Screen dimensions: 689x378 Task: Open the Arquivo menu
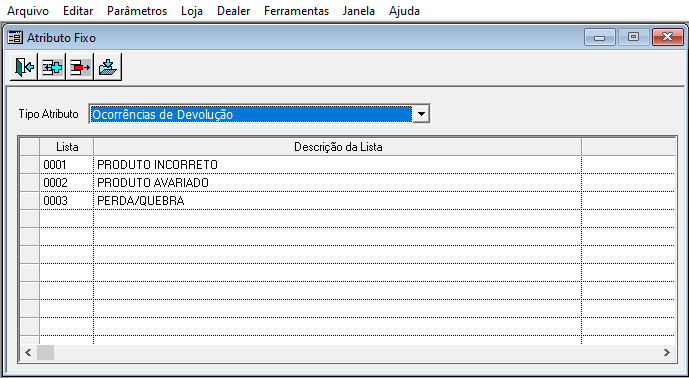(x=28, y=11)
